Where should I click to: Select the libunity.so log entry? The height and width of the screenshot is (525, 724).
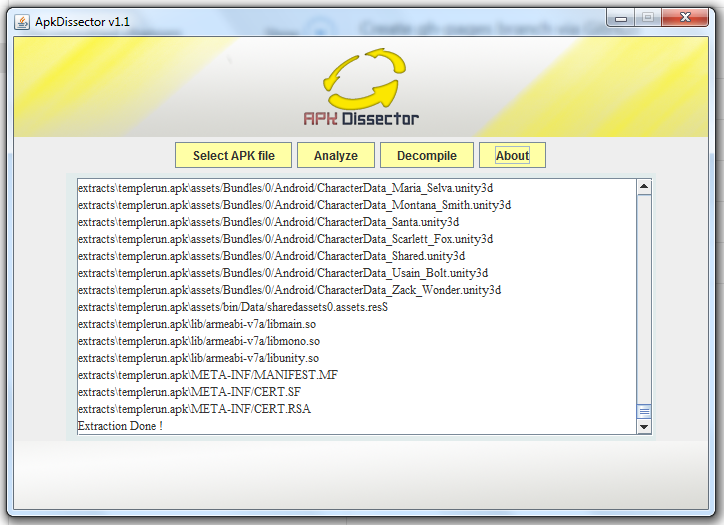198,358
